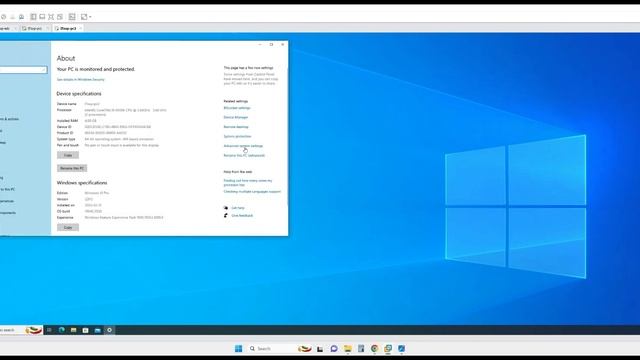Click the VMware take snapshot clock toolbar icon

(x=4, y=17)
